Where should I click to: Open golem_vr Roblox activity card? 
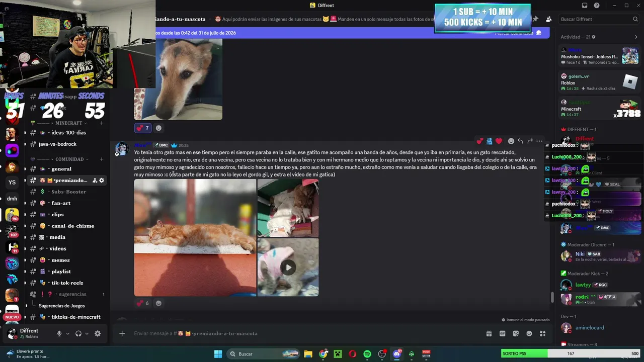tap(599, 82)
